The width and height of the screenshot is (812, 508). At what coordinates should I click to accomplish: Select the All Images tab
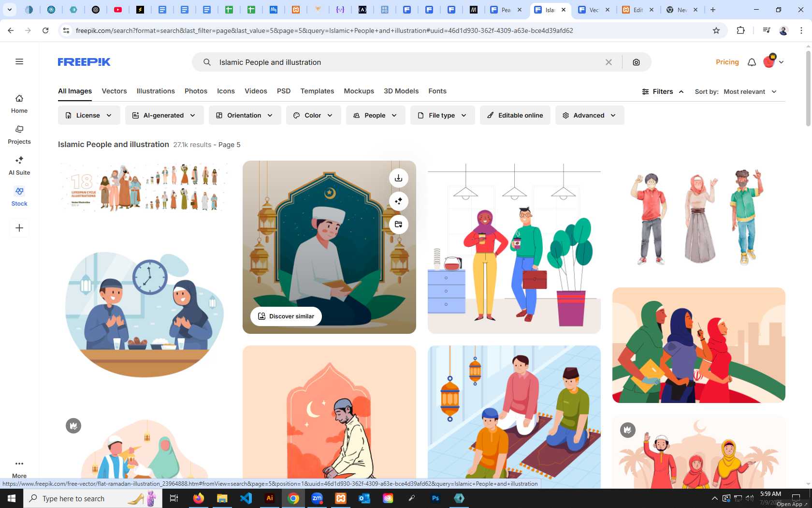(75, 91)
